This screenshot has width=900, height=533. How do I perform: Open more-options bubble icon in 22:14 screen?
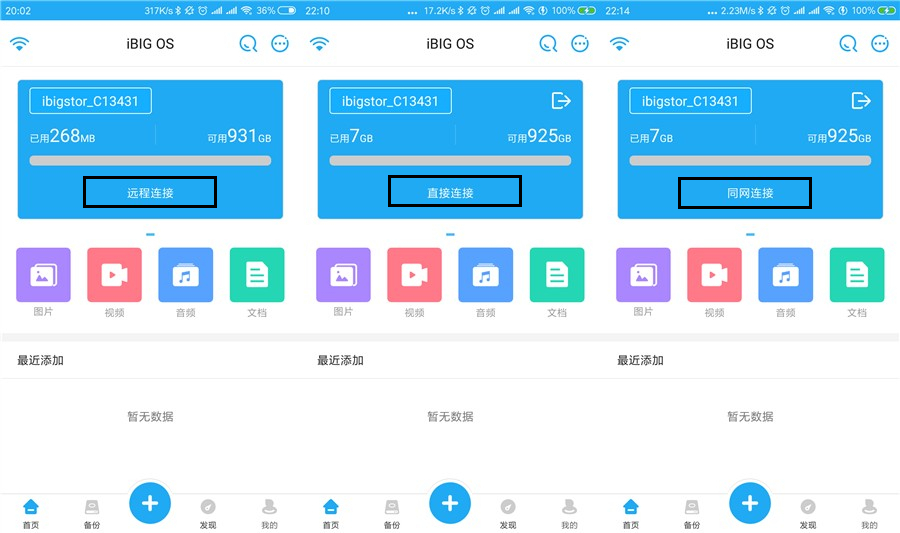tap(880, 44)
